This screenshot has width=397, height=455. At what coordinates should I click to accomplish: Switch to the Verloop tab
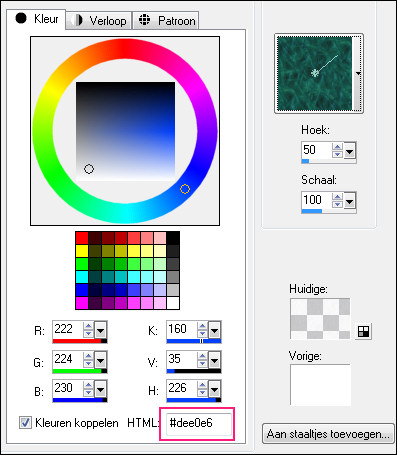pos(99,21)
